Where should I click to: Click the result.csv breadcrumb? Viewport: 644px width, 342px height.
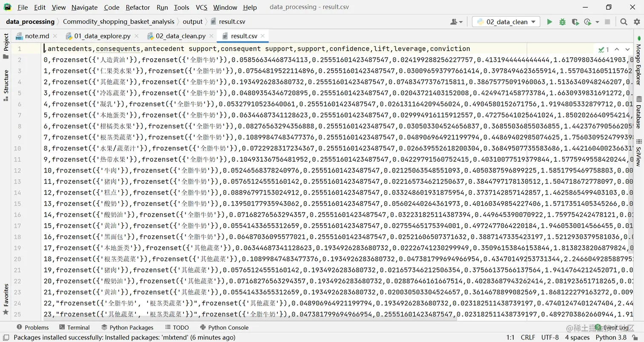pos(228,22)
